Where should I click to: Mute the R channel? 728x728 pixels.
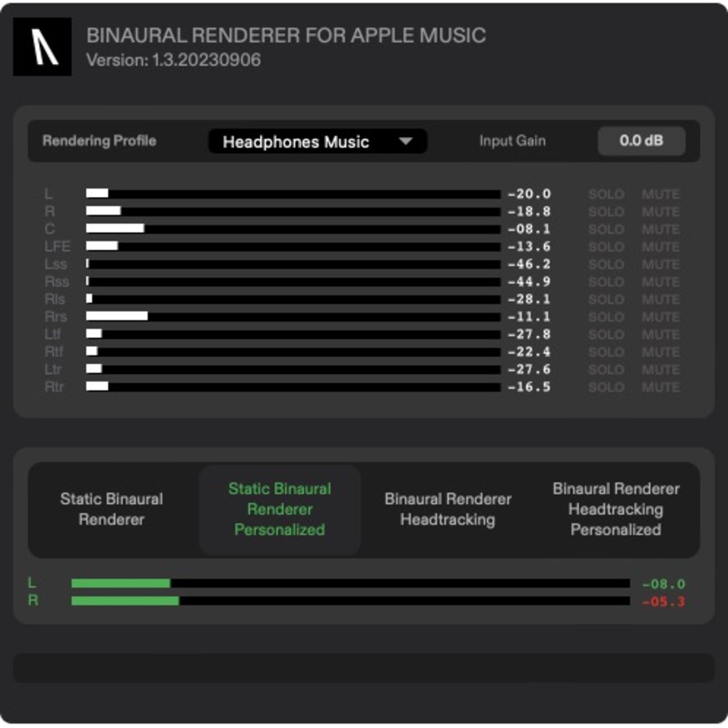[661, 212]
